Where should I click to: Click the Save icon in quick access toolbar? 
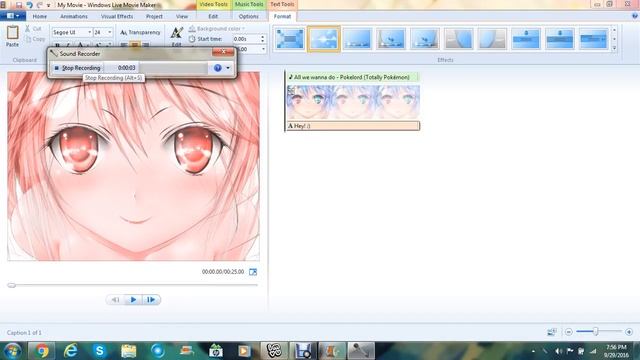(19, 5)
